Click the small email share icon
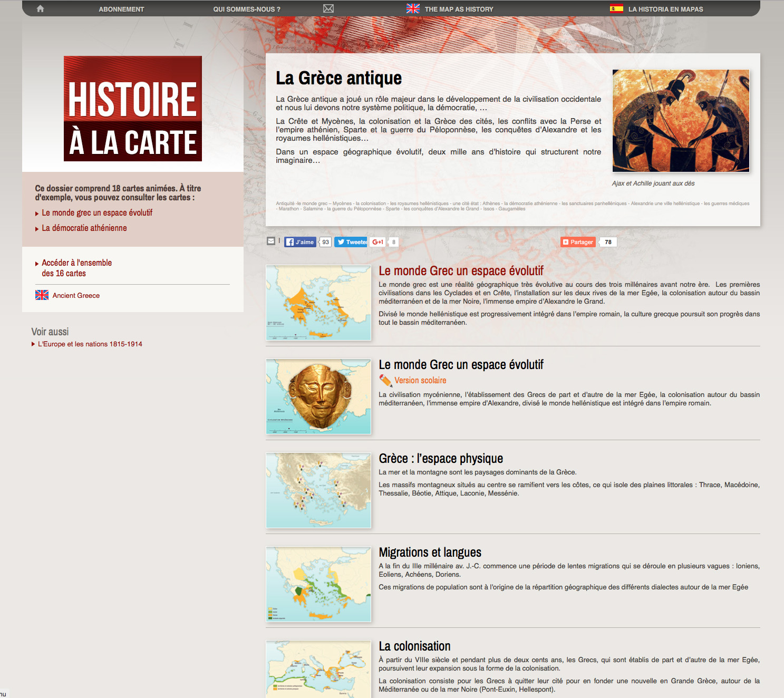The image size is (784, 698). pyautogui.click(x=271, y=241)
